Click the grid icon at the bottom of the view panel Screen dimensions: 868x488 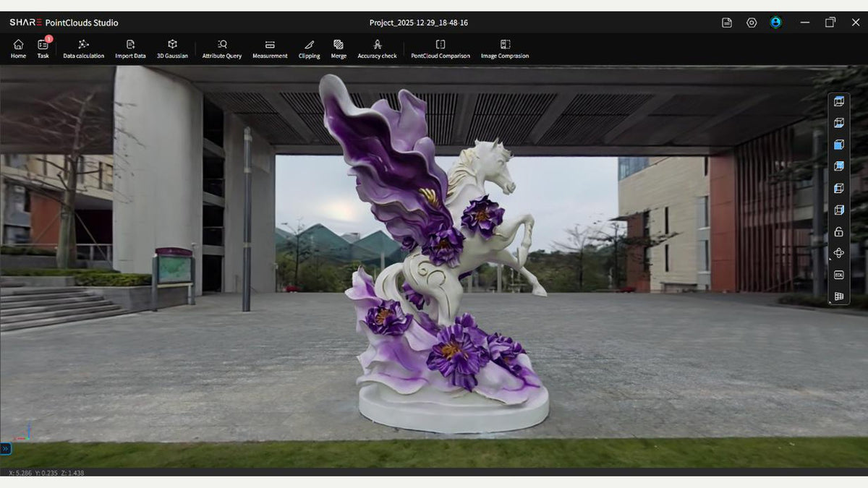click(x=839, y=296)
